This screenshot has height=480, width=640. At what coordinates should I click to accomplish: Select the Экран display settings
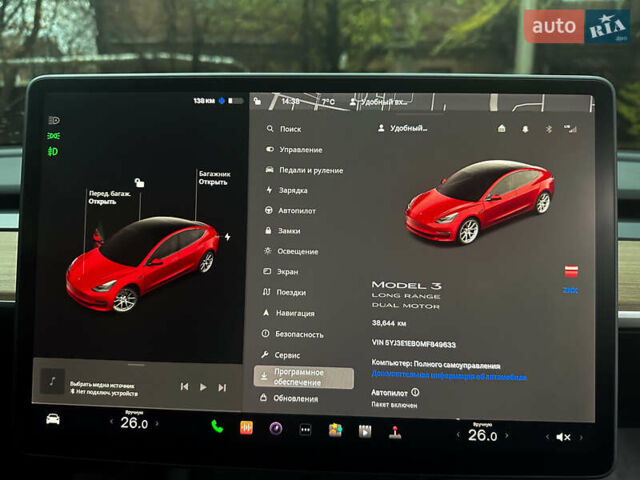[281, 272]
